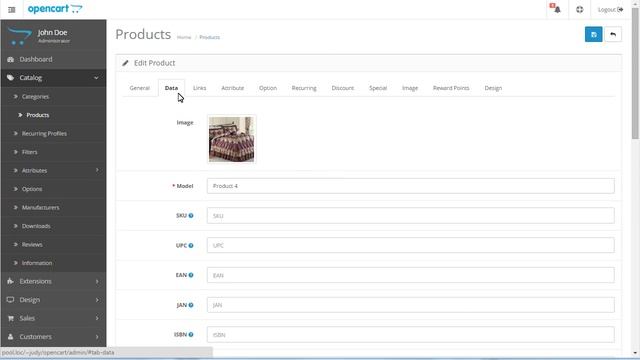Switch to the General tab

(x=140, y=88)
